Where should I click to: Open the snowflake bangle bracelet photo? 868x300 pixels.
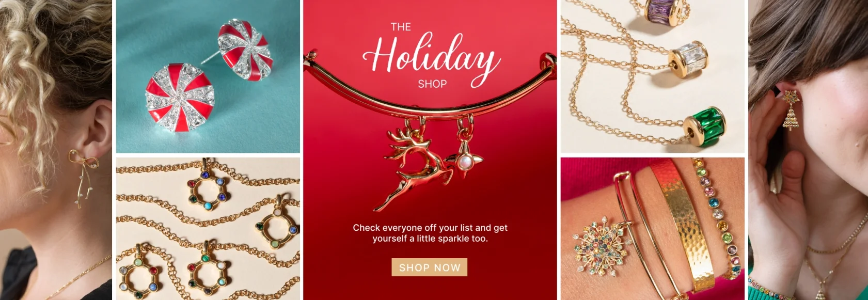653,229
